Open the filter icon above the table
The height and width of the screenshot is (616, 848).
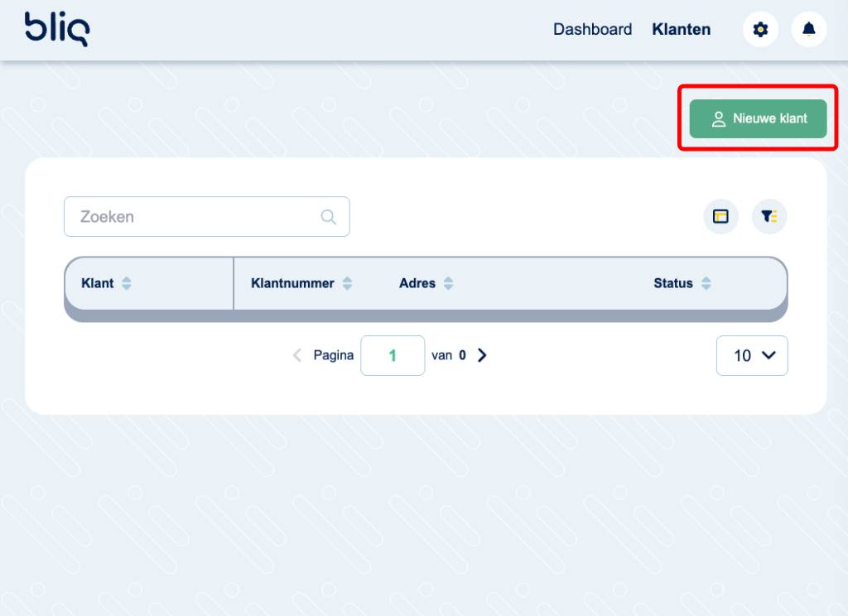click(769, 217)
